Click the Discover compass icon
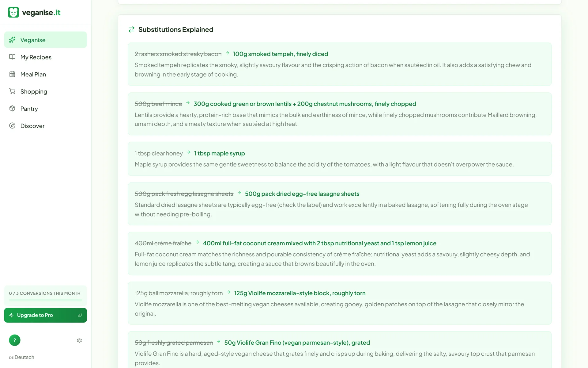The image size is (588, 368). click(12, 126)
